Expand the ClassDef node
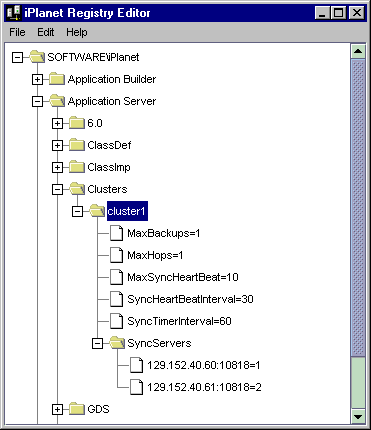 [57, 145]
